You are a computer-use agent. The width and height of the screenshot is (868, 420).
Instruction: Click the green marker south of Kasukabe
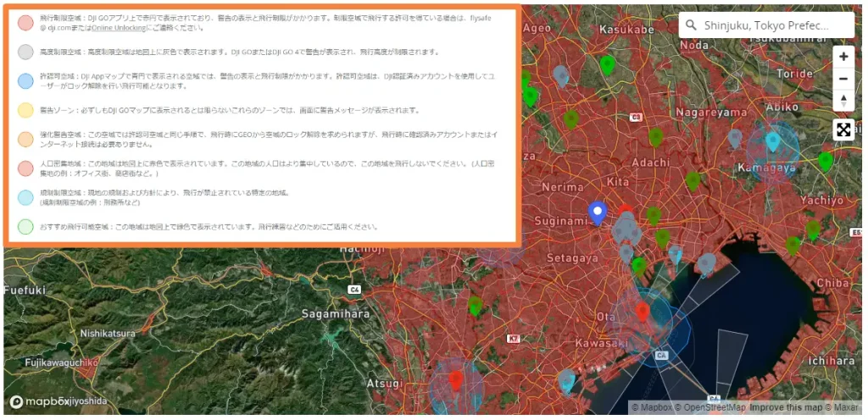click(606, 64)
